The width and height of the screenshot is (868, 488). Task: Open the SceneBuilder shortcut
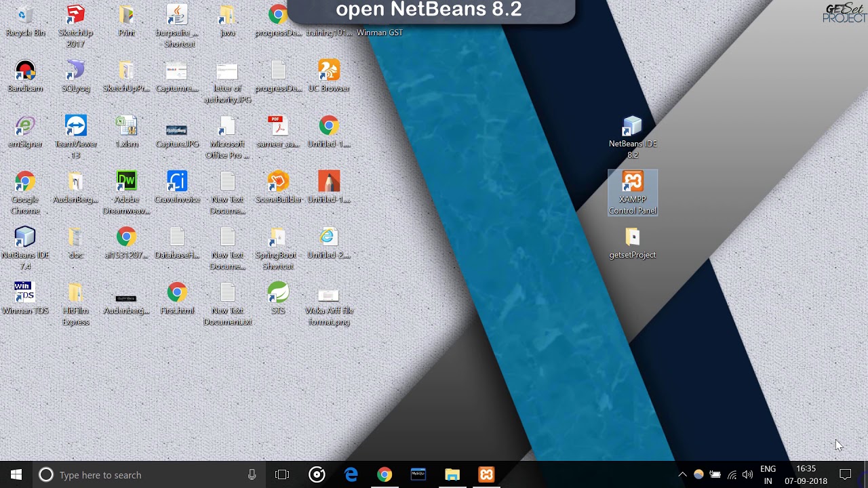pyautogui.click(x=277, y=187)
